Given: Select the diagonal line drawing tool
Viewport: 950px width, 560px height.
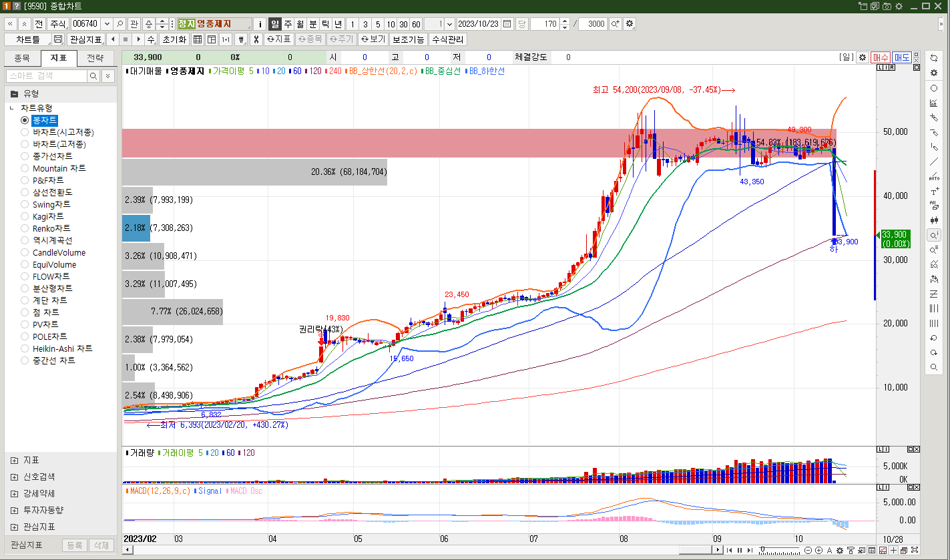Looking at the screenshot, I should click(933, 162).
